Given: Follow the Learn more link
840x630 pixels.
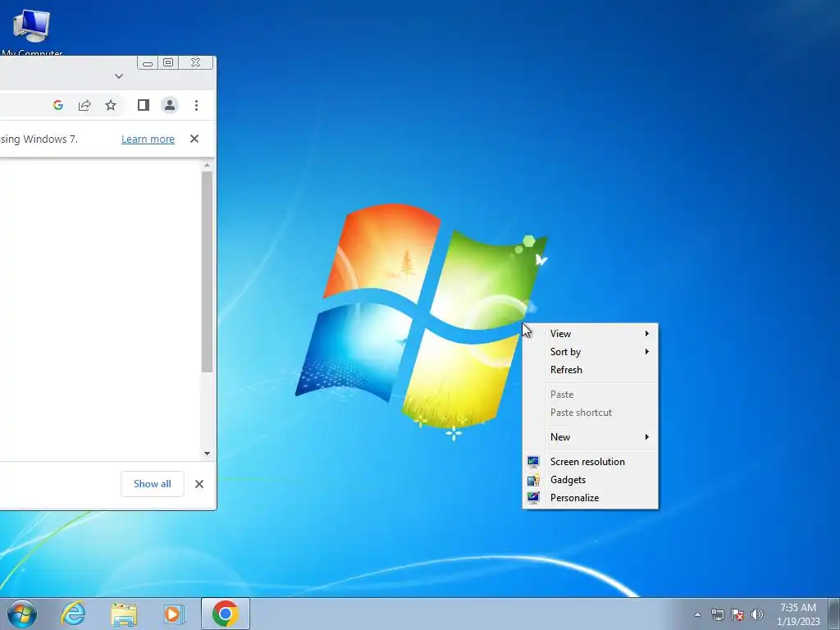Looking at the screenshot, I should coord(148,139).
